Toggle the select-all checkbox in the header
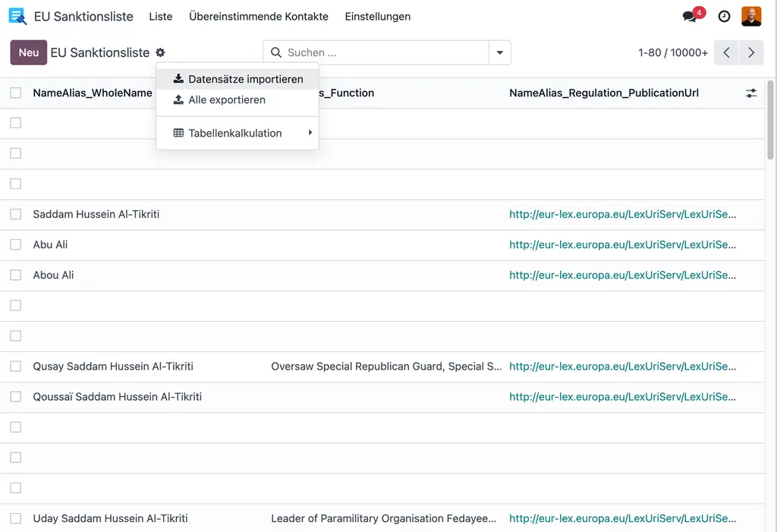 pyautogui.click(x=15, y=92)
